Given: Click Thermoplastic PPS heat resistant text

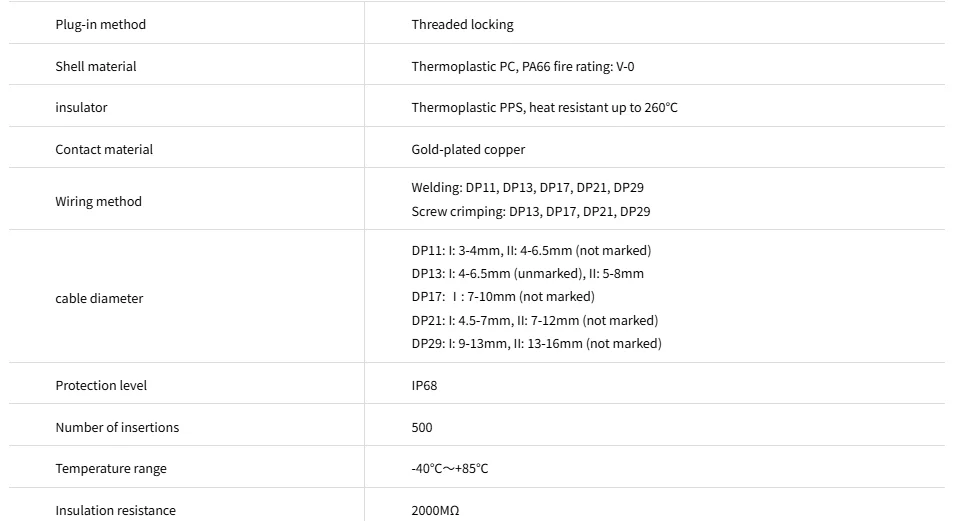Looking at the screenshot, I should click(x=544, y=108).
